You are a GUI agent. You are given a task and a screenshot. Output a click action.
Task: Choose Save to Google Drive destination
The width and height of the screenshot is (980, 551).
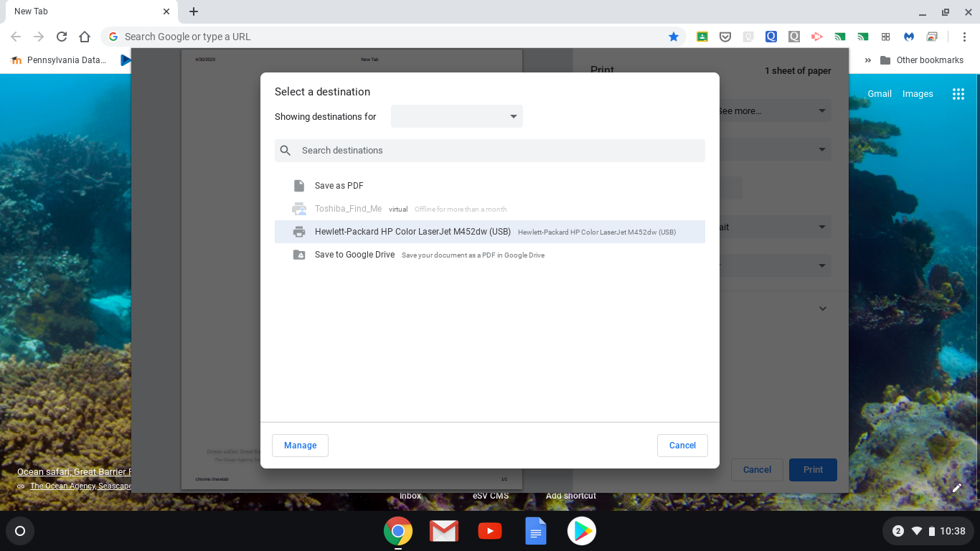click(x=490, y=255)
